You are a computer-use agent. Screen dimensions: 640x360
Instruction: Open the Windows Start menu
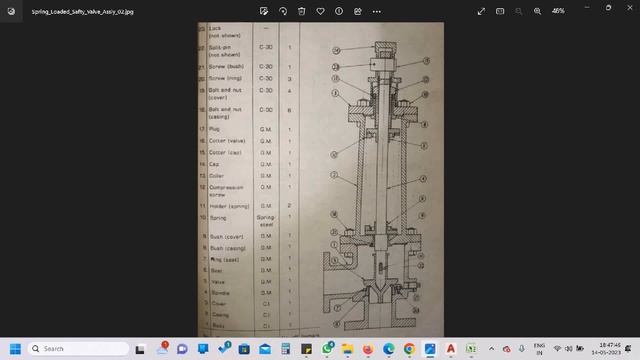point(16,349)
